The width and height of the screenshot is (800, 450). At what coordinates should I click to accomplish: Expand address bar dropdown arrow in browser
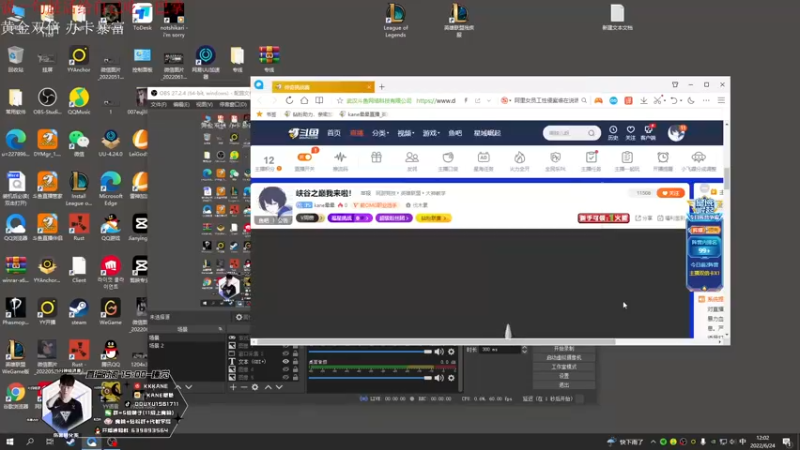pos(489,101)
